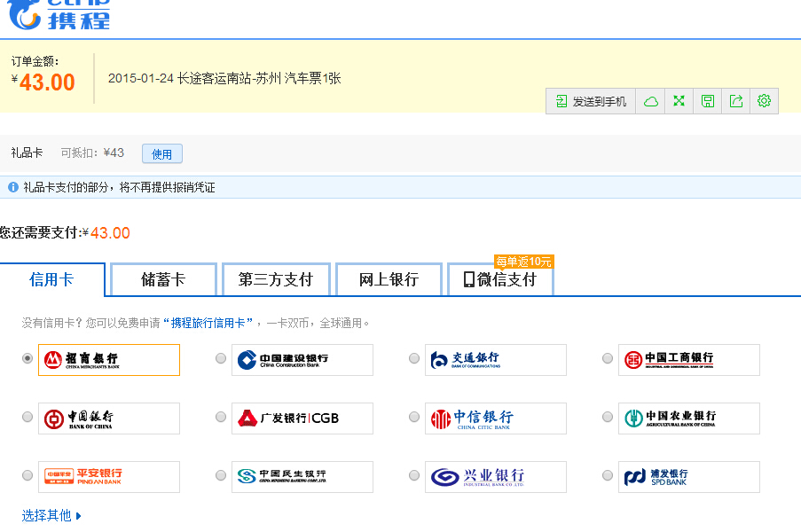Screen dimensions: 801x532
Task: Open the 携程旅行信用卡 application link
Action: [208, 323]
